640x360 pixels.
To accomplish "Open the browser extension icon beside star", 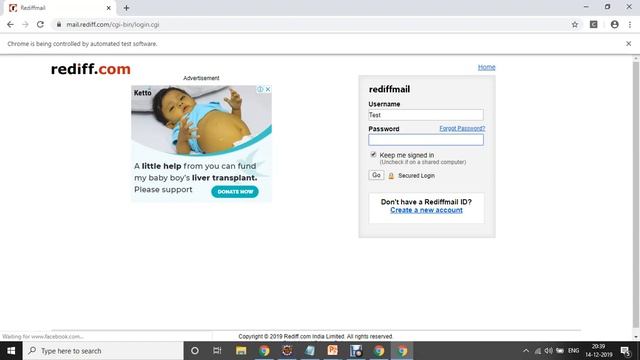I will 593,24.
